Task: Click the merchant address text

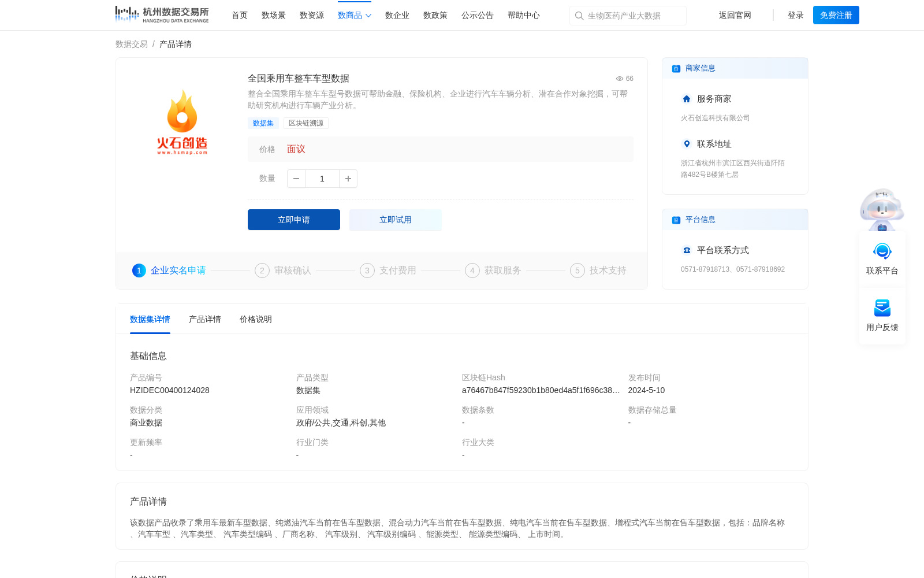Action: (x=733, y=169)
